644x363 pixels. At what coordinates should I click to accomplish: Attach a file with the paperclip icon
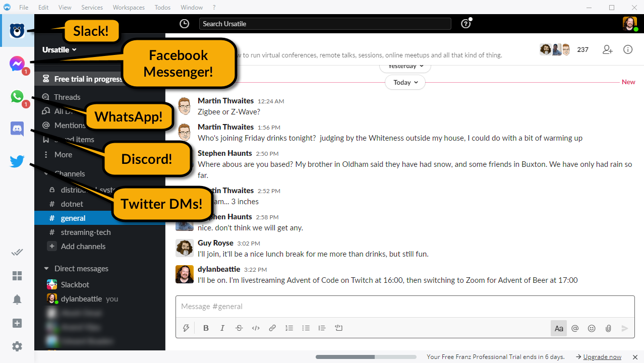608,328
